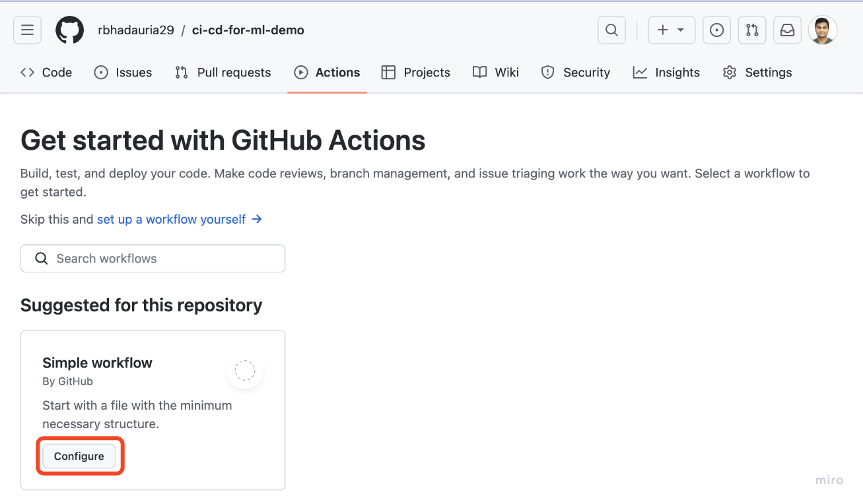Switch to the Projects tab
Viewport: 863px width, 504px height.
click(x=416, y=73)
